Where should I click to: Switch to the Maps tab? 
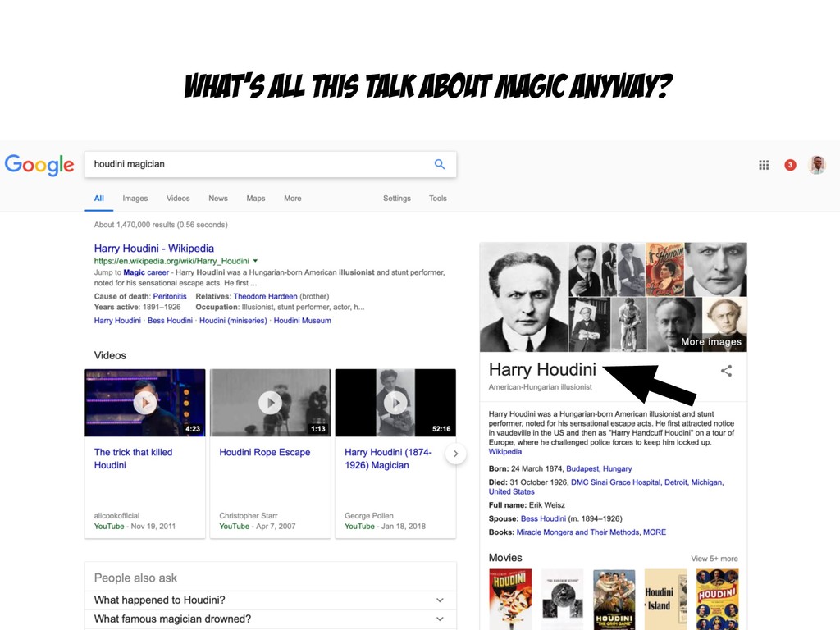coord(256,199)
